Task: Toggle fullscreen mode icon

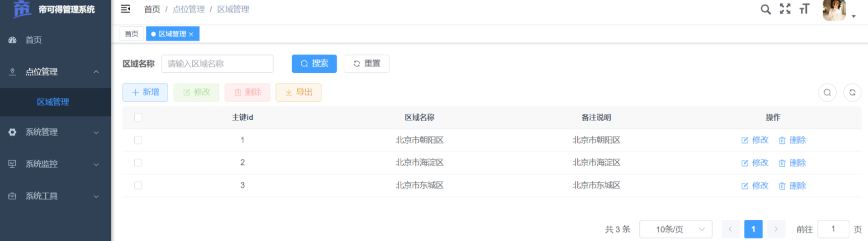Action: pos(785,9)
